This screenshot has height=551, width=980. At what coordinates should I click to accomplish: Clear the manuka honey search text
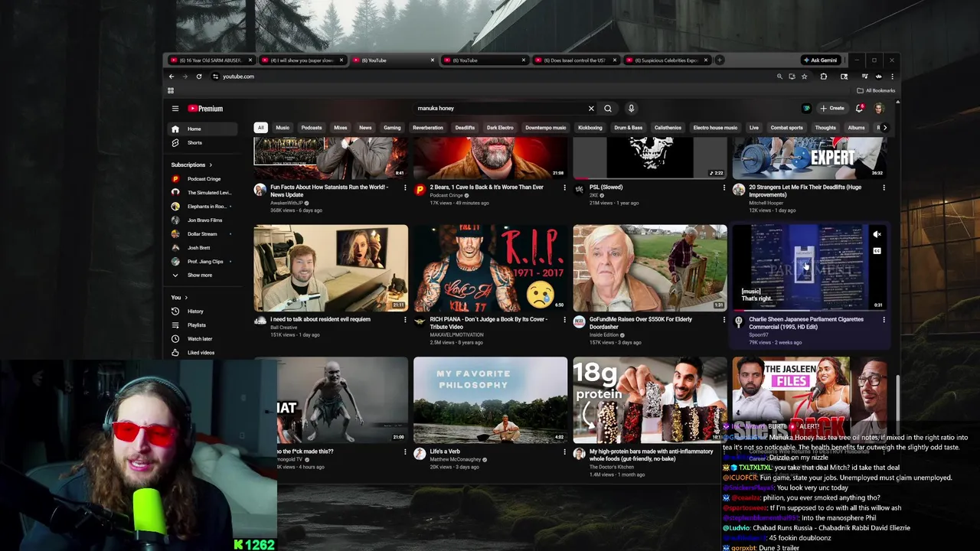591,109
